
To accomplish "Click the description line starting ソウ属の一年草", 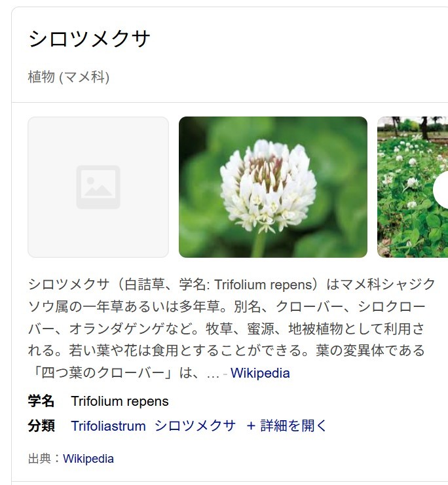I will point(227,306).
